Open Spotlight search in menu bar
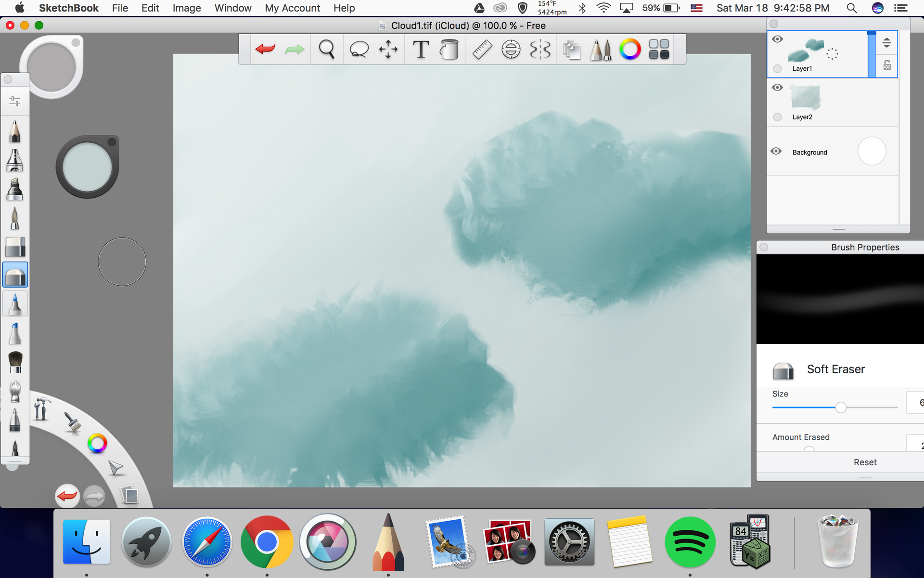This screenshot has height=578, width=924. coord(851,8)
